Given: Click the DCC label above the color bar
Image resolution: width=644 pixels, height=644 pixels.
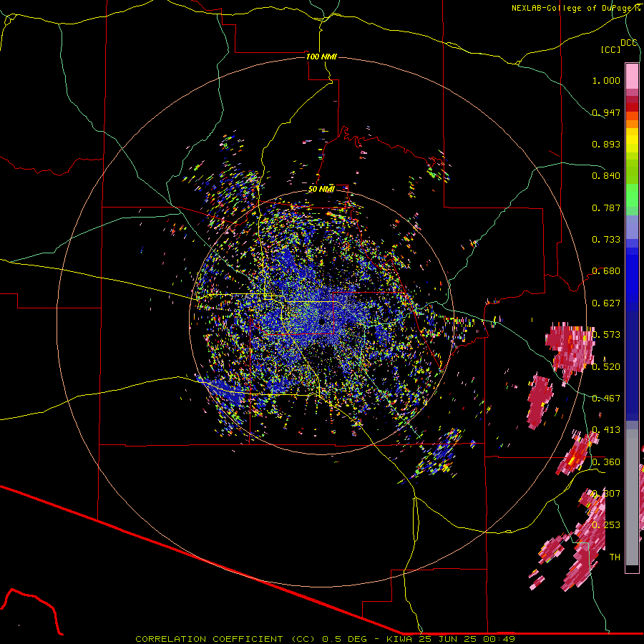Looking at the screenshot, I should coord(628,43).
